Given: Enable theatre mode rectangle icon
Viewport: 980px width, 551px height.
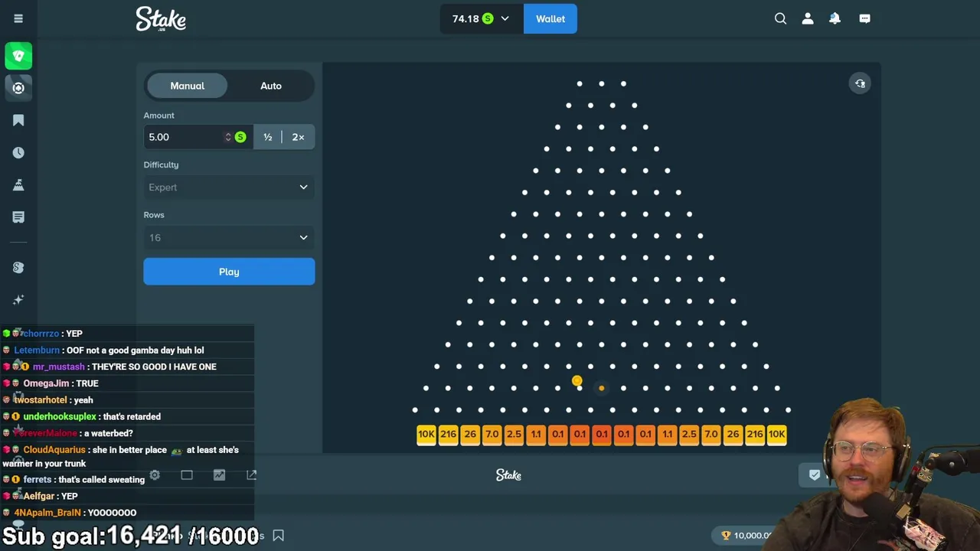Looking at the screenshot, I should [187, 475].
